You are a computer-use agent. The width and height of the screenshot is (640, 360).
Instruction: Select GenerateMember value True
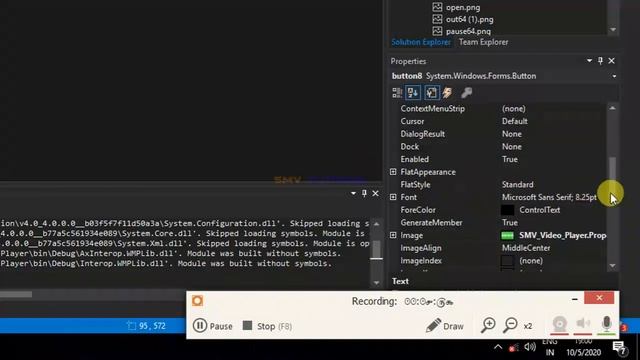point(510,222)
